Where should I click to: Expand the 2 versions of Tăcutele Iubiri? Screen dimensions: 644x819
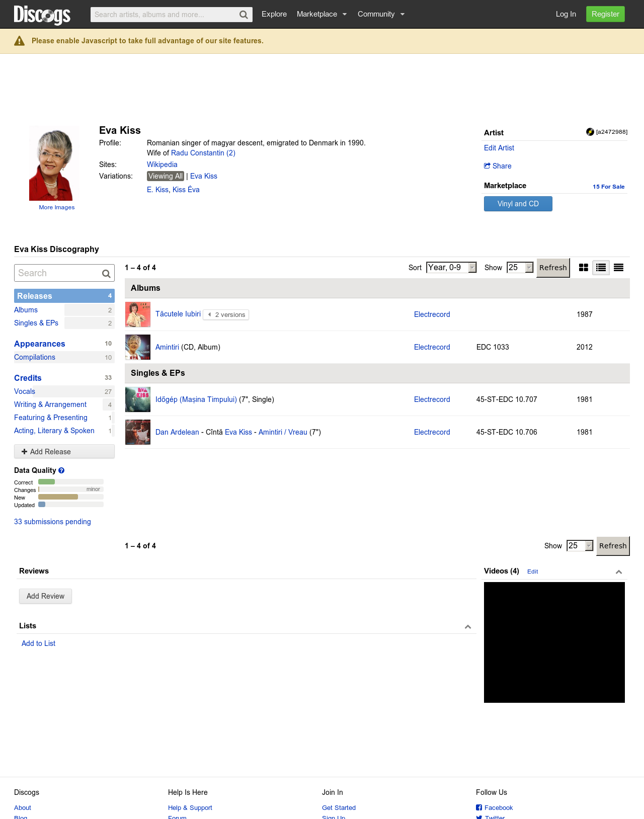[x=226, y=315]
